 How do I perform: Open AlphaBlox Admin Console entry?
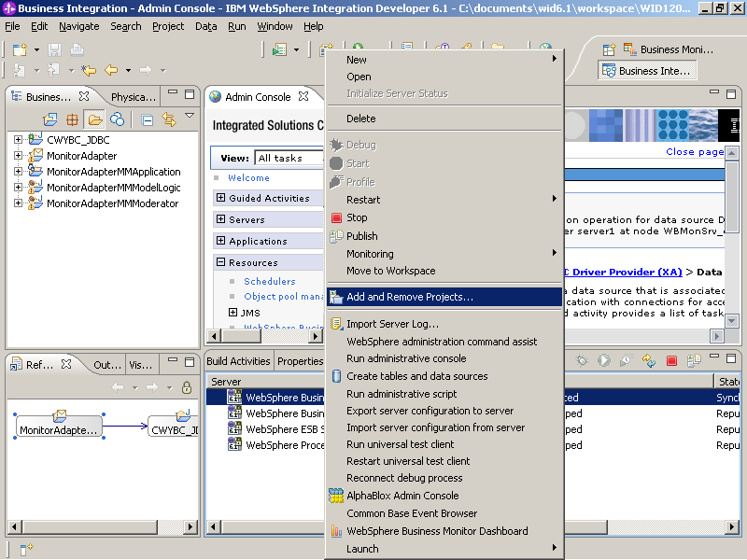[x=444, y=496]
